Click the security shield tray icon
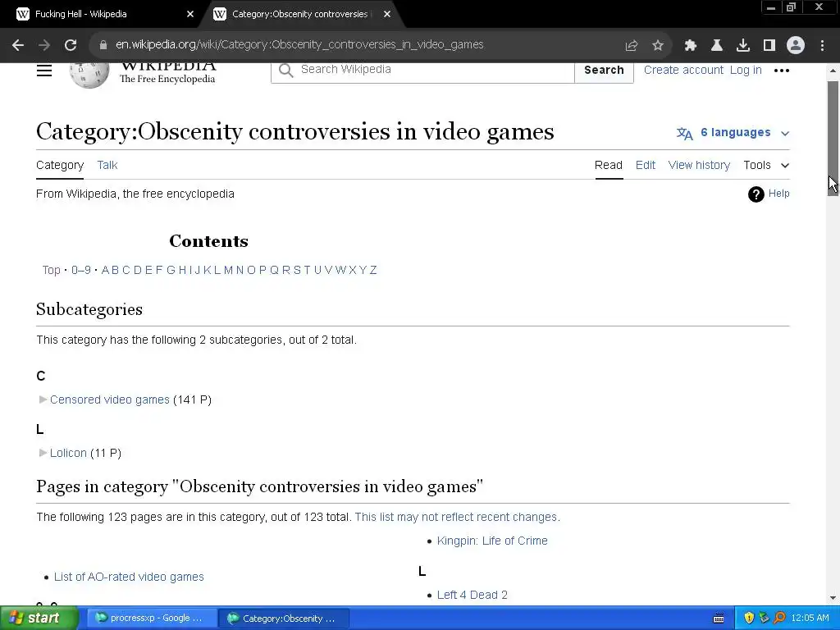The width and height of the screenshot is (840, 630). pyautogui.click(x=749, y=619)
